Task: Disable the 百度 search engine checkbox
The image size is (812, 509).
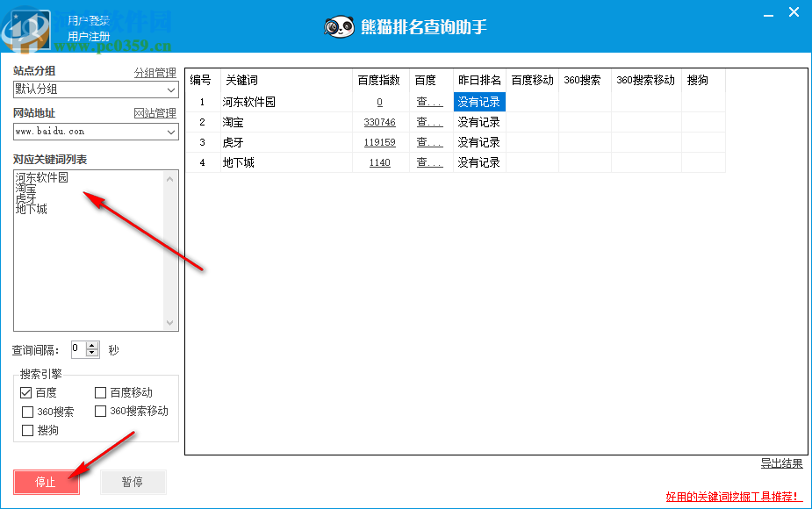Action: tap(26, 392)
